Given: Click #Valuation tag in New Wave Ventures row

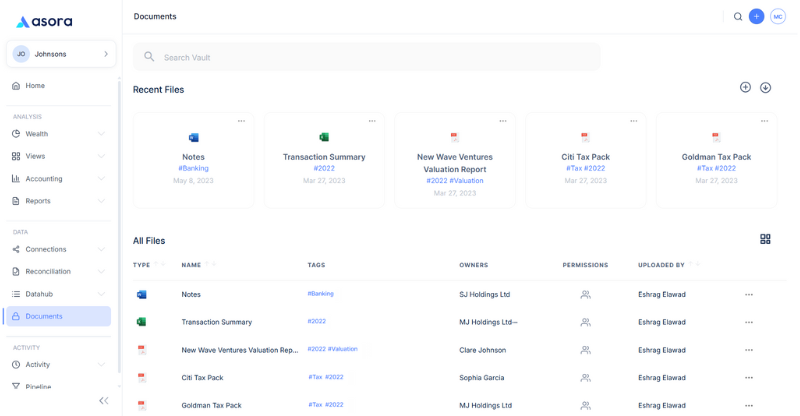Looking at the screenshot, I should click(343, 349).
